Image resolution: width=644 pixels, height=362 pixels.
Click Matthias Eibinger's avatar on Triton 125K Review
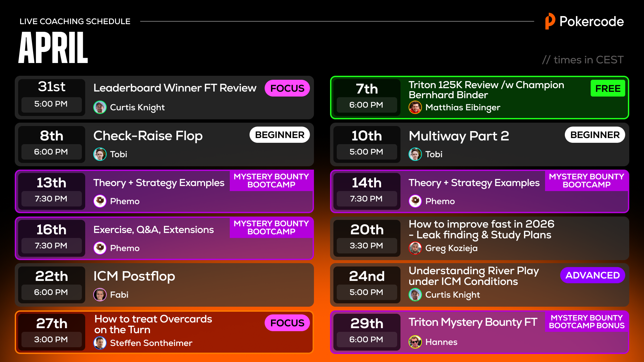tap(415, 108)
